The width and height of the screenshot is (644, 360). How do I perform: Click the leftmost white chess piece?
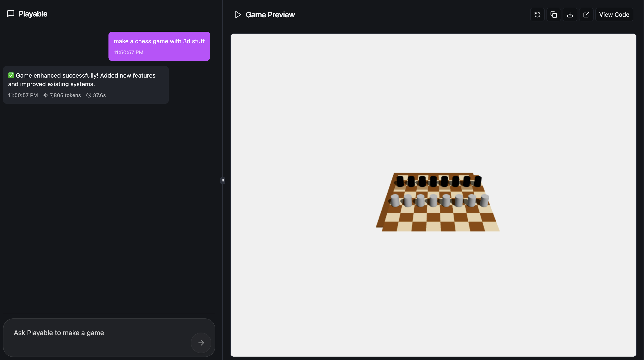(x=395, y=200)
